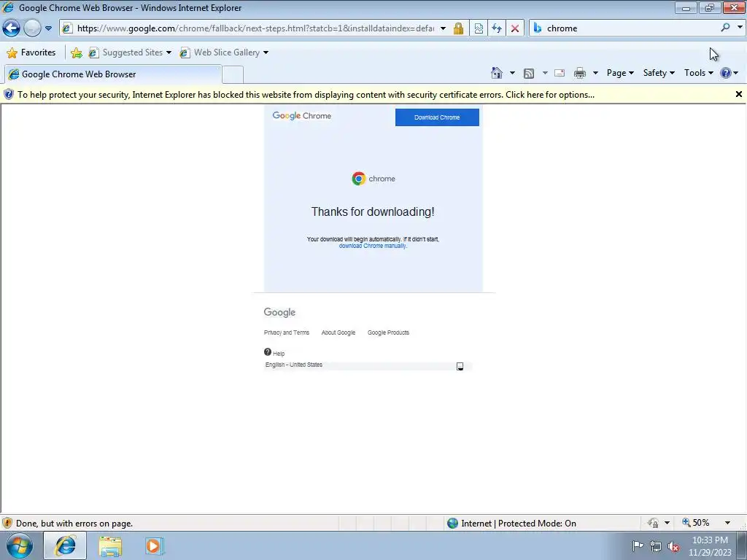Open the Google Products link
747x560 pixels.
pyautogui.click(x=388, y=332)
